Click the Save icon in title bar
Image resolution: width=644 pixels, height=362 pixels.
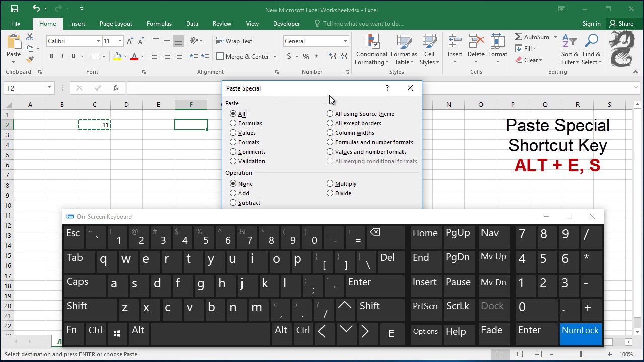pyautogui.click(x=14, y=9)
